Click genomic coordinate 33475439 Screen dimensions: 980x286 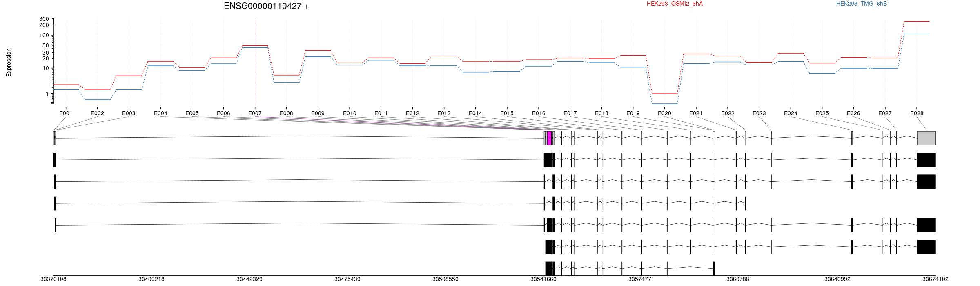(347, 279)
